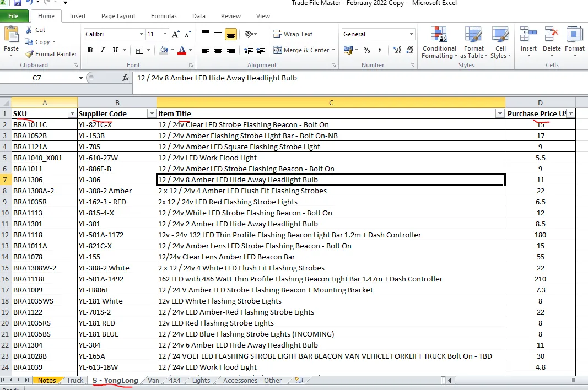588x390 pixels.
Task: Open the Supplier Code filter dropdown
Action: 151,113
